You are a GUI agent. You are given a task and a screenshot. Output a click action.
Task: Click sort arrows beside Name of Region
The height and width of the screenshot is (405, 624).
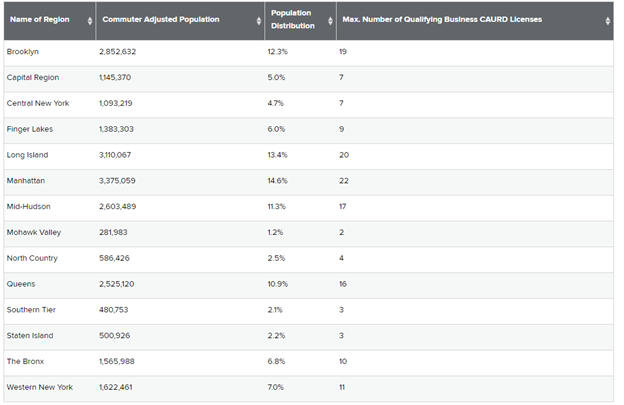[90, 21]
